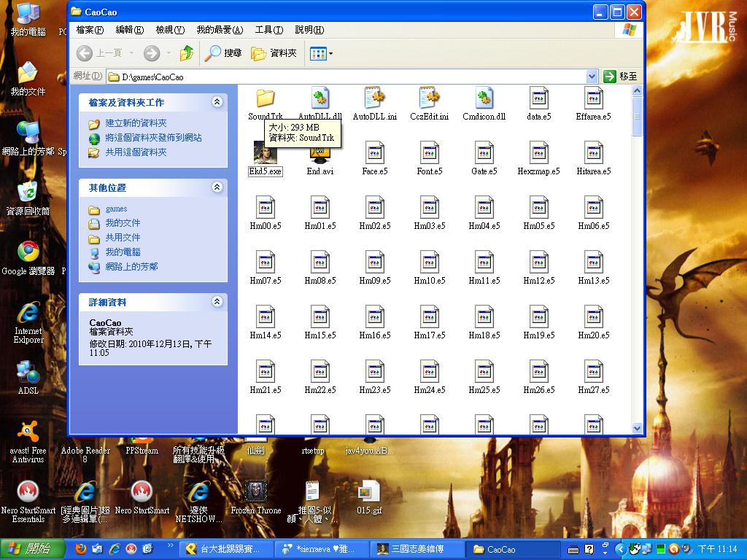This screenshot has width=747, height=560.
Task: Click the 建立新的資料夾 link
Action: coord(136,124)
